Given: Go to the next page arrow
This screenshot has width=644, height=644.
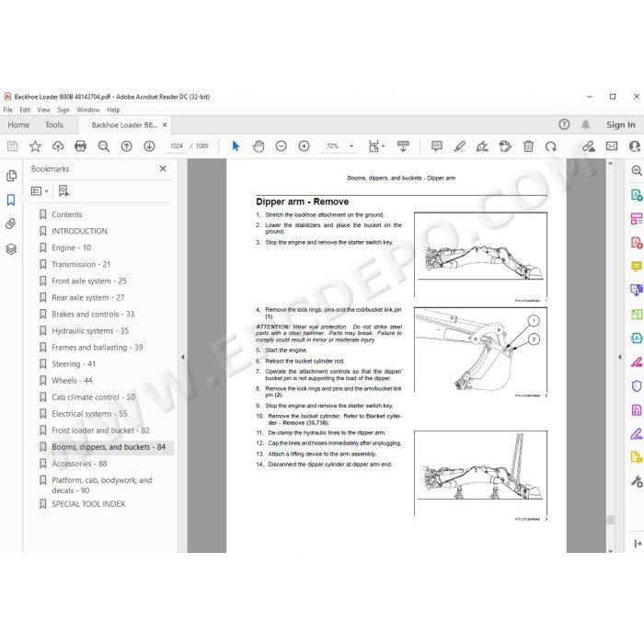Looking at the screenshot, I should (x=149, y=146).
